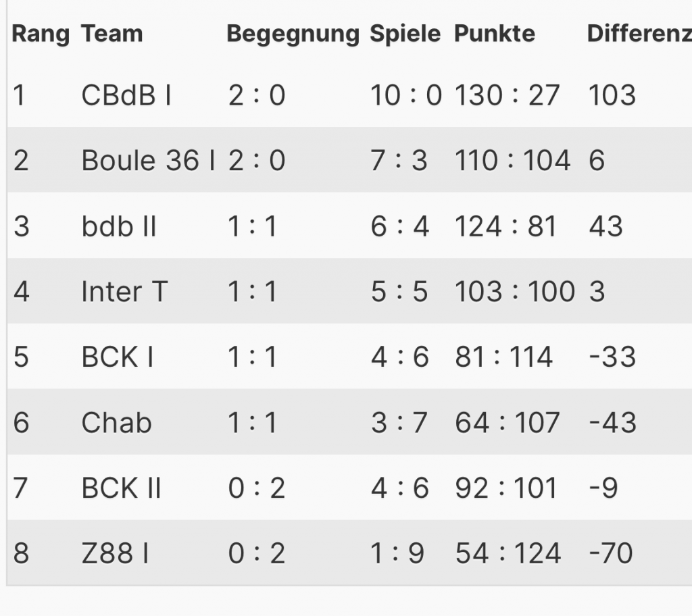Viewport: 692px width, 616px height.
Task: Select the 54 : 124 Punkte cell
Action: [x=508, y=553]
